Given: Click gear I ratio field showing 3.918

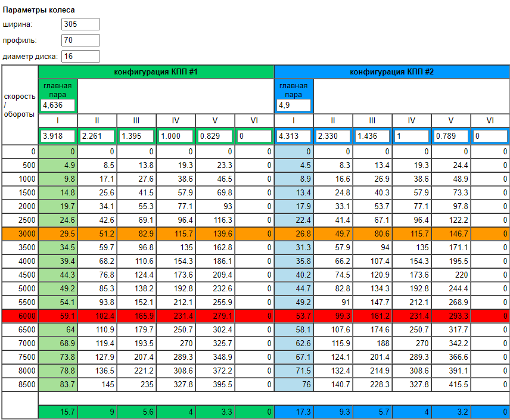Looking at the screenshot, I should tap(58, 136).
